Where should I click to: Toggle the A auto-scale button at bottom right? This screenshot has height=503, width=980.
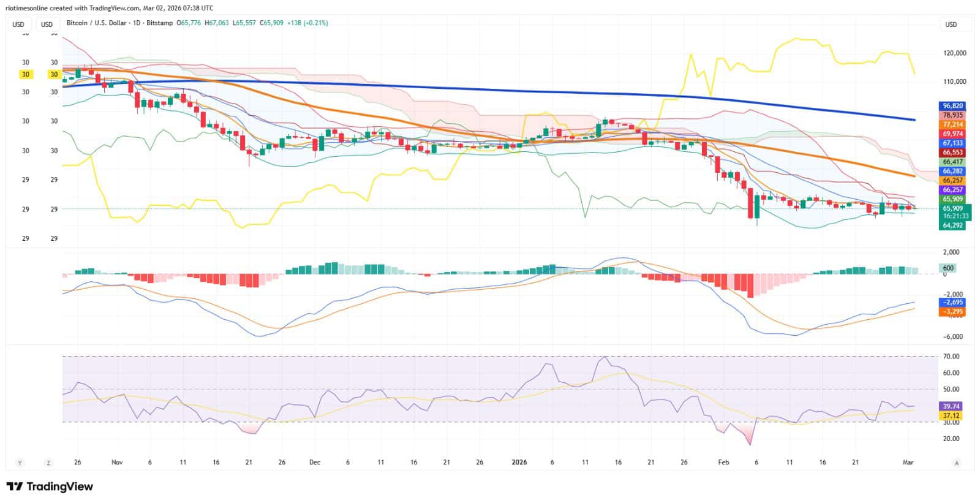[x=956, y=463]
